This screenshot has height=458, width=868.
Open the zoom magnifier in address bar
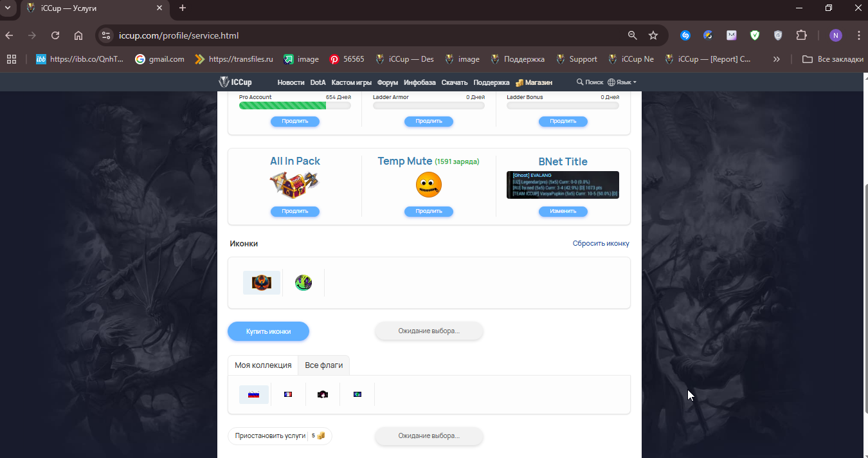(633, 35)
